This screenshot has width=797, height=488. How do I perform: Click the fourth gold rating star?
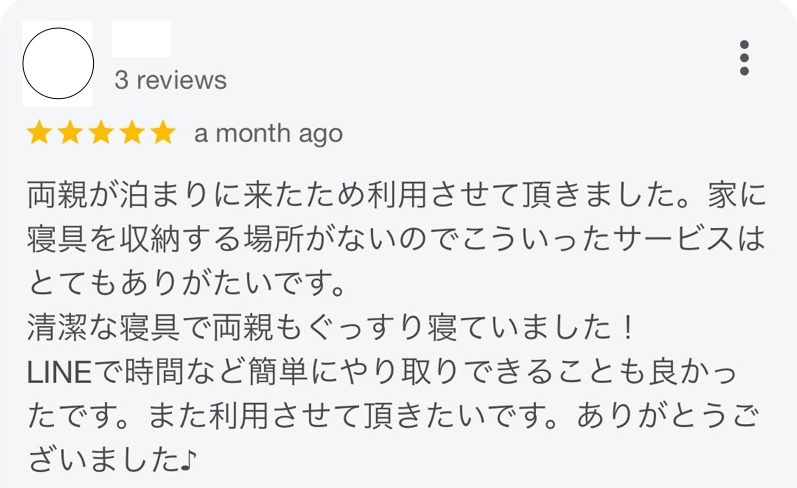132,133
